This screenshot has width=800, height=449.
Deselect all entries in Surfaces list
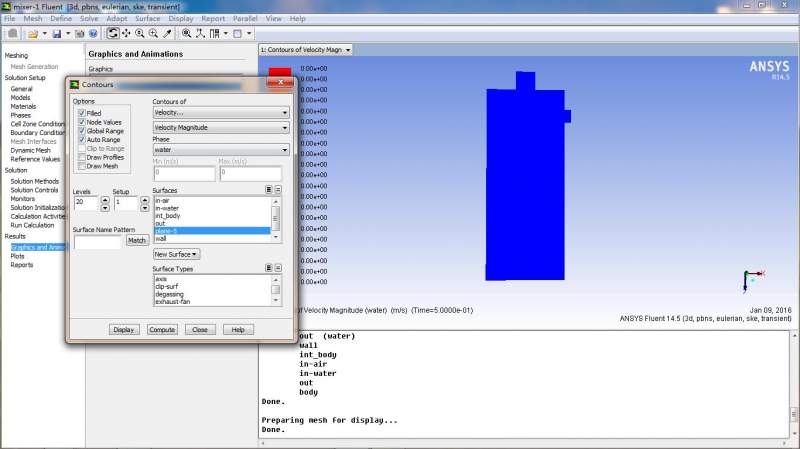pyautogui.click(x=278, y=190)
